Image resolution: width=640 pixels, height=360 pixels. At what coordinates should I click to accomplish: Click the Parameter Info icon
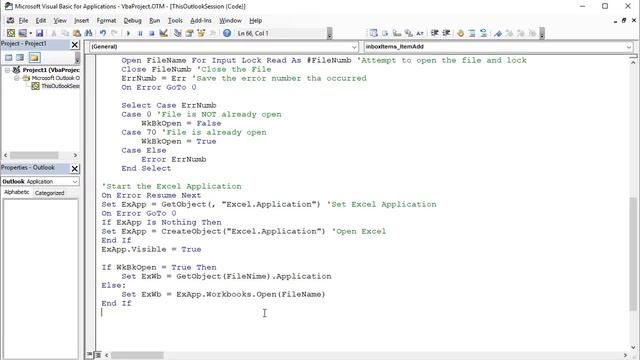[x=408, y=33]
